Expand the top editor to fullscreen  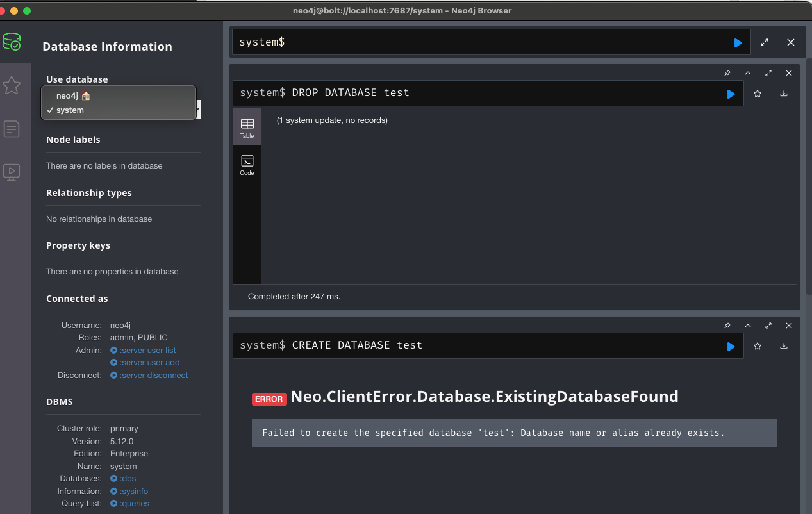(765, 43)
